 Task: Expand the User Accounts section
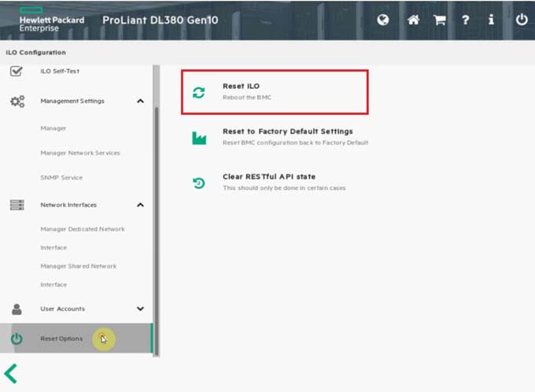(140, 309)
